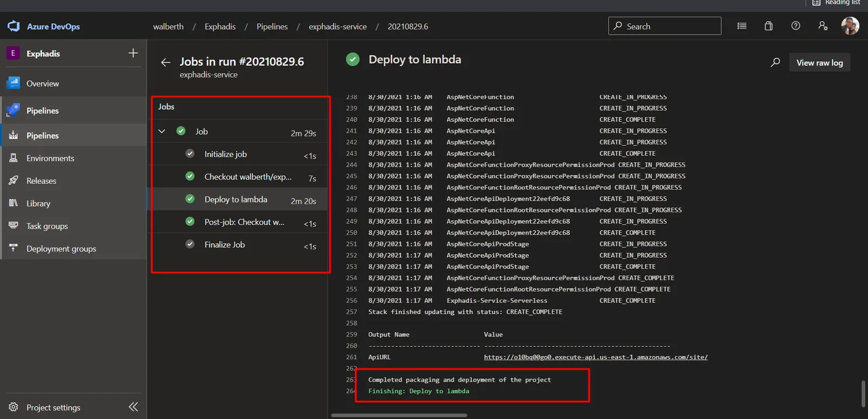Click exphadis-service breadcrumb link
Screen dimensions: 868x419
pos(337,26)
